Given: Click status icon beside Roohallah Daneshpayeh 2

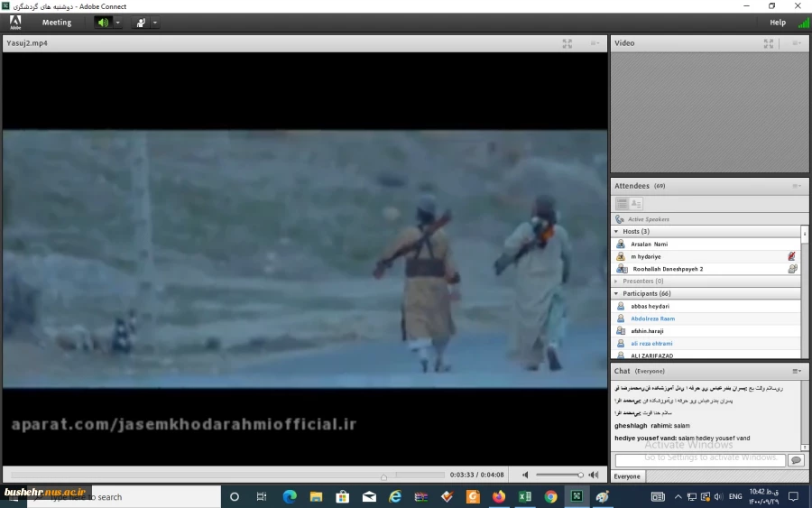Looking at the screenshot, I should (x=792, y=269).
